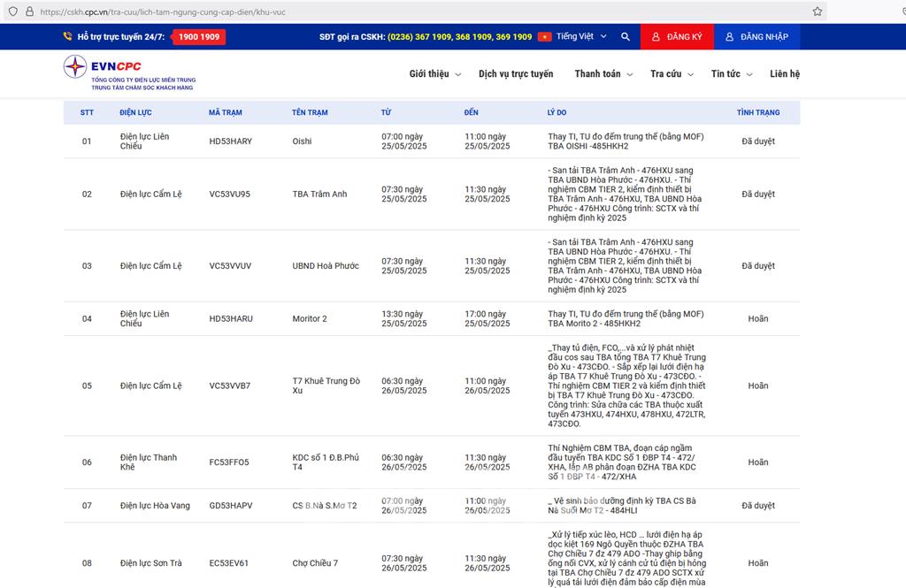This screenshot has width=906, height=588.
Task: Click the address bar padlock icon
Action: point(29,11)
